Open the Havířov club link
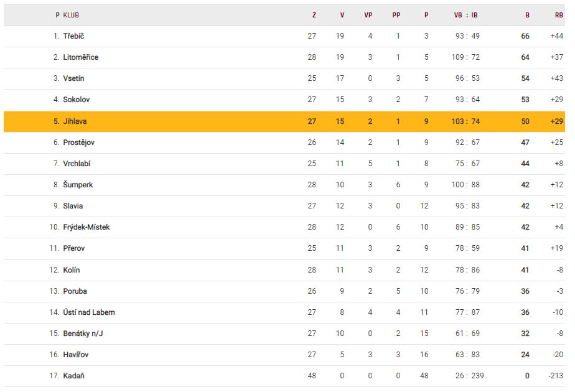The image size is (575, 392). point(76,355)
